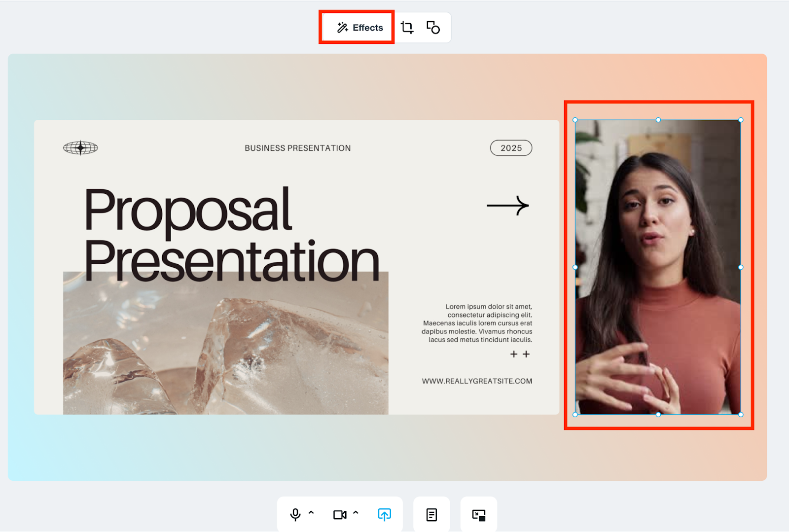Image resolution: width=789 pixels, height=532 pixels.
Task: Click the 2025 badge on the slide
Action: [x=511, y=148]
